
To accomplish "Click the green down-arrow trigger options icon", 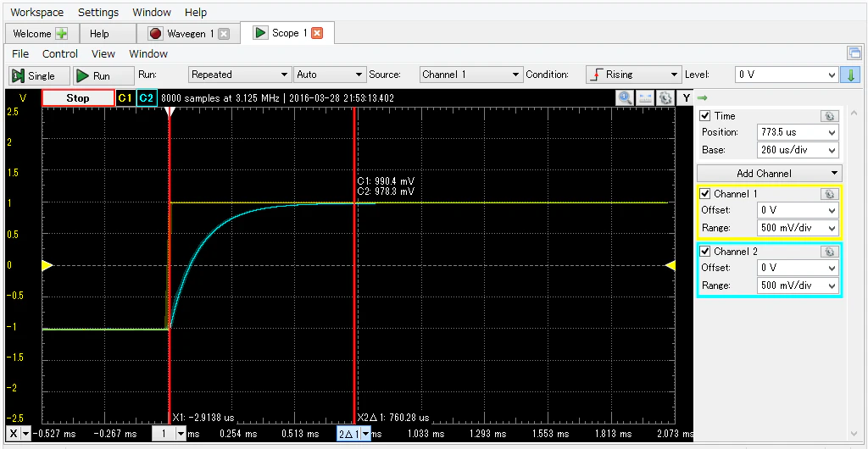I will tap(851, 75).
